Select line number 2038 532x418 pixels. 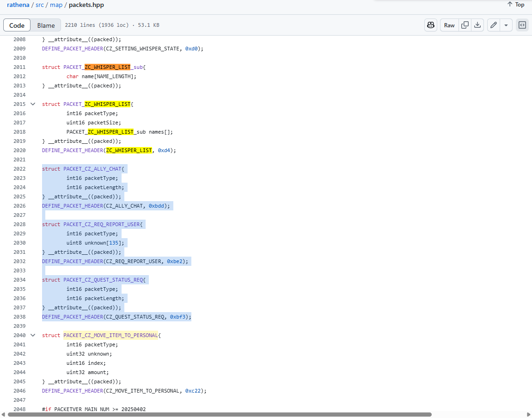19,317
